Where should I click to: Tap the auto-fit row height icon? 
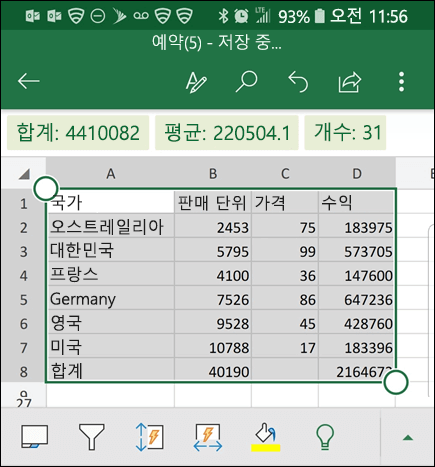[149, 437]
